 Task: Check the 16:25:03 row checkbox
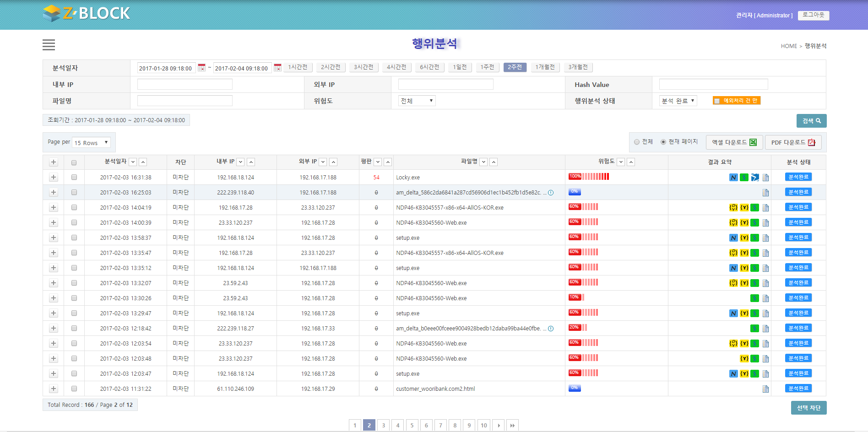(x=74, y=192)
